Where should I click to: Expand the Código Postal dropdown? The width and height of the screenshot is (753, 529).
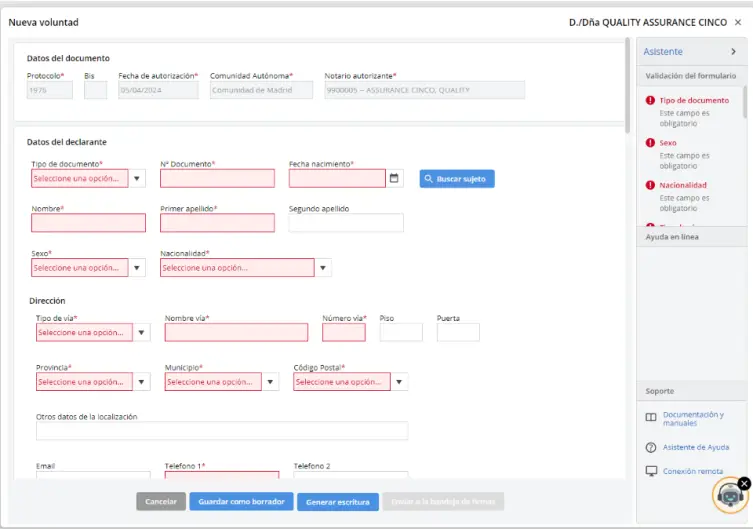point(399,382)
